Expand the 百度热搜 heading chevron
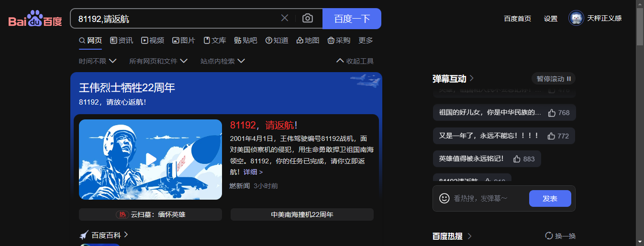 click(x=470, y=236)
